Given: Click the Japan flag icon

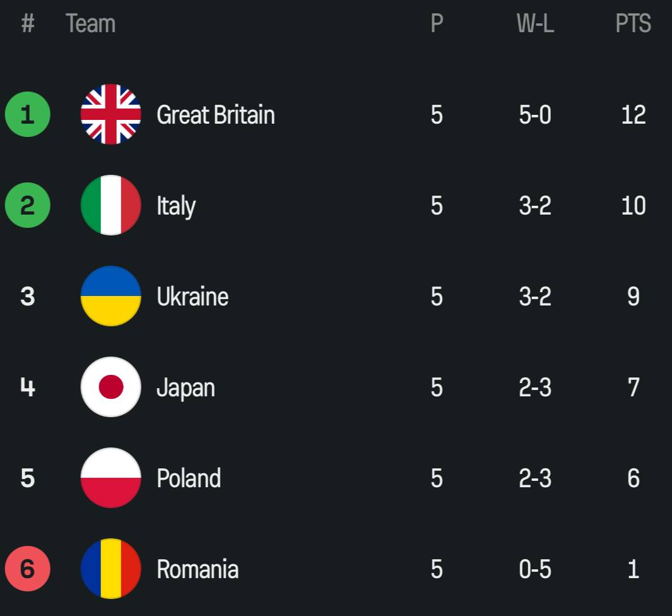Looking at the screenshot, I should tap(111, 387).
